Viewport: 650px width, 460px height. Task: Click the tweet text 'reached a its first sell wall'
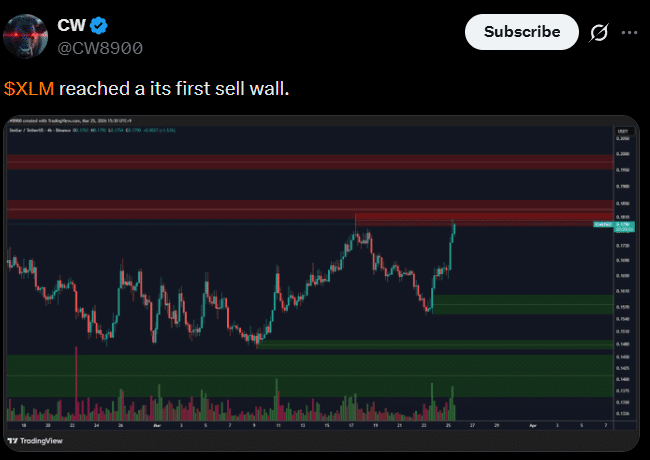click(x=174, y=89)
